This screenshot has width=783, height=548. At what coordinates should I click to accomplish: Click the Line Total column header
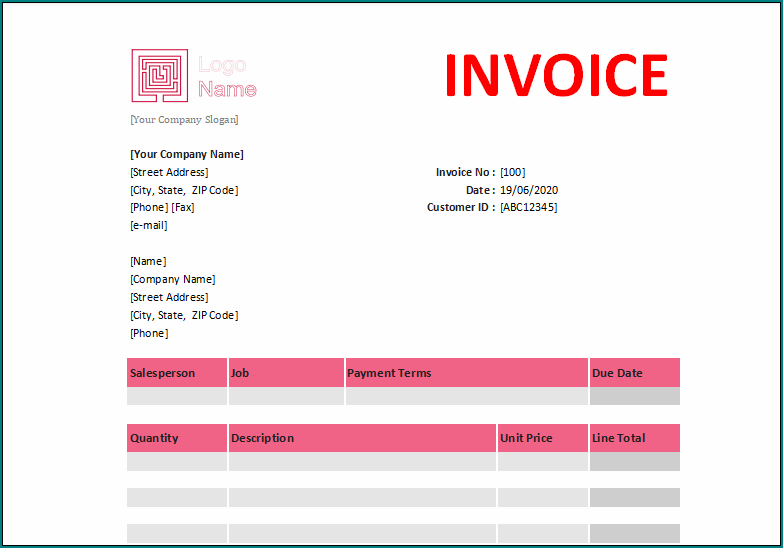point(635,438)
